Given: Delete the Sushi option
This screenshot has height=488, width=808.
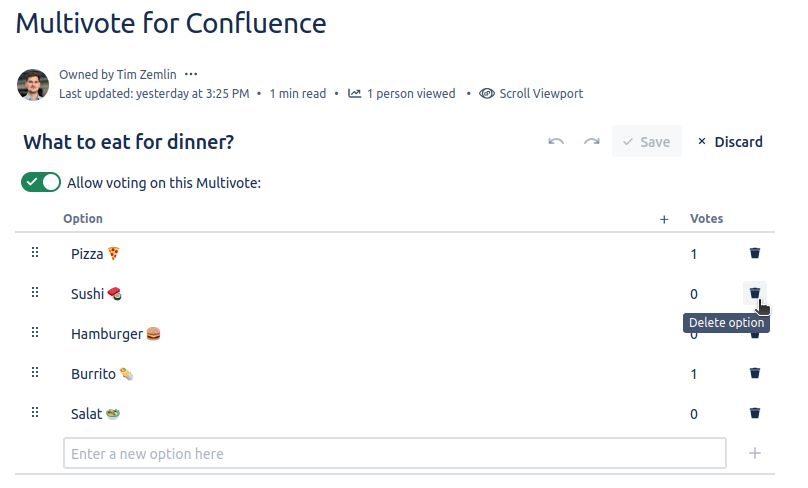Looking at the screenshot, I should (755, 293).
